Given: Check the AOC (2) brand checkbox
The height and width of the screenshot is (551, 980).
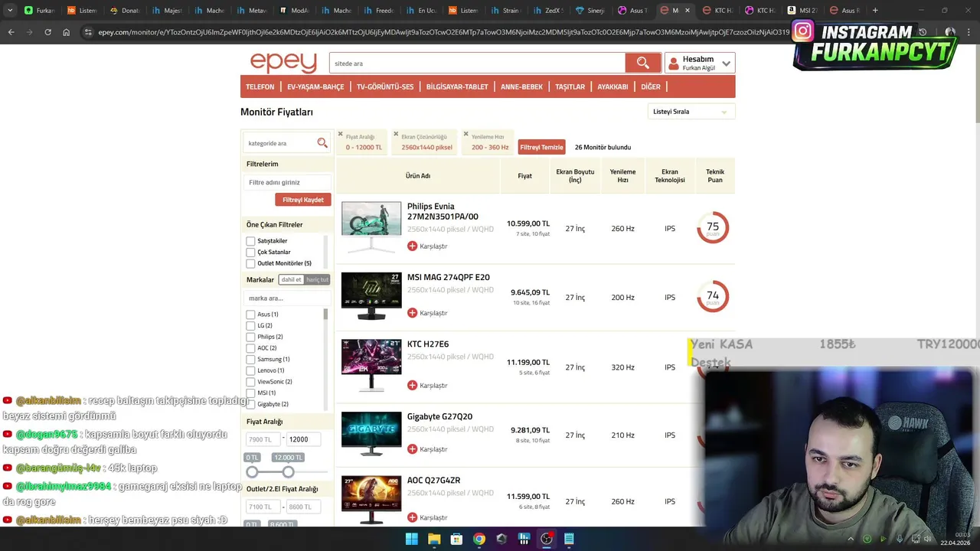Looking at the screenshot, I should point(250,348).
